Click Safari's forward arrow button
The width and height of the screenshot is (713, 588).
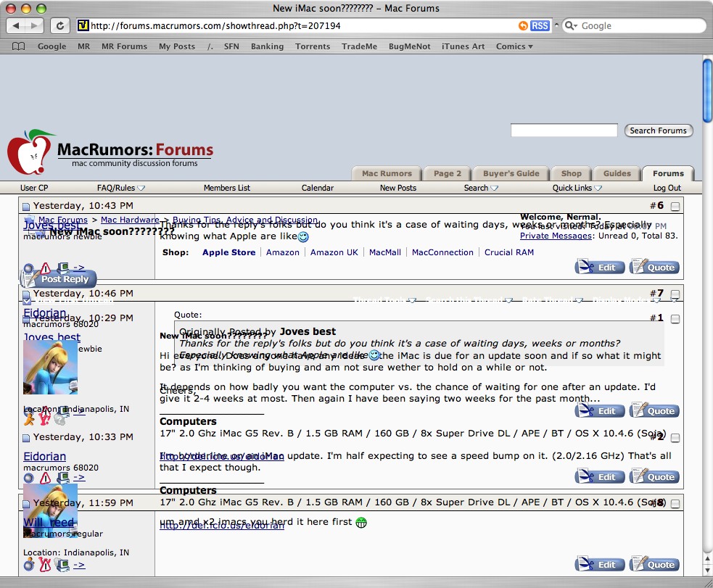coord(34,25)
